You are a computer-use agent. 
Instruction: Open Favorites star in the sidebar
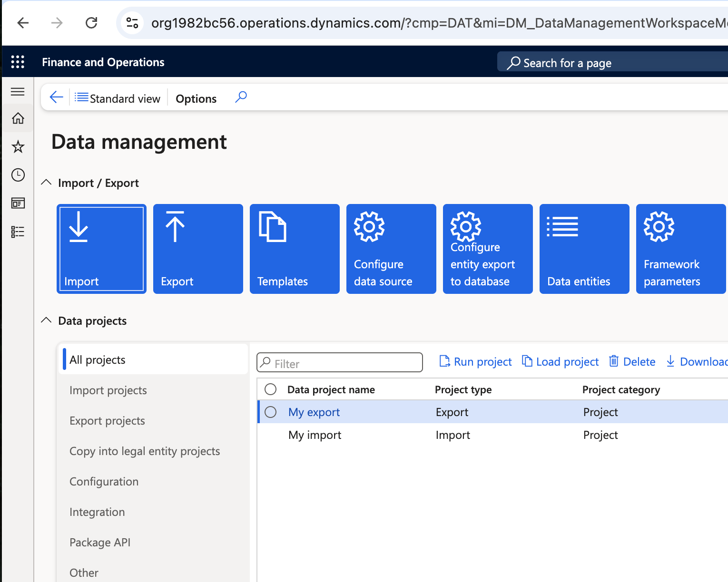pyautogui.click(x=18, y=146)
